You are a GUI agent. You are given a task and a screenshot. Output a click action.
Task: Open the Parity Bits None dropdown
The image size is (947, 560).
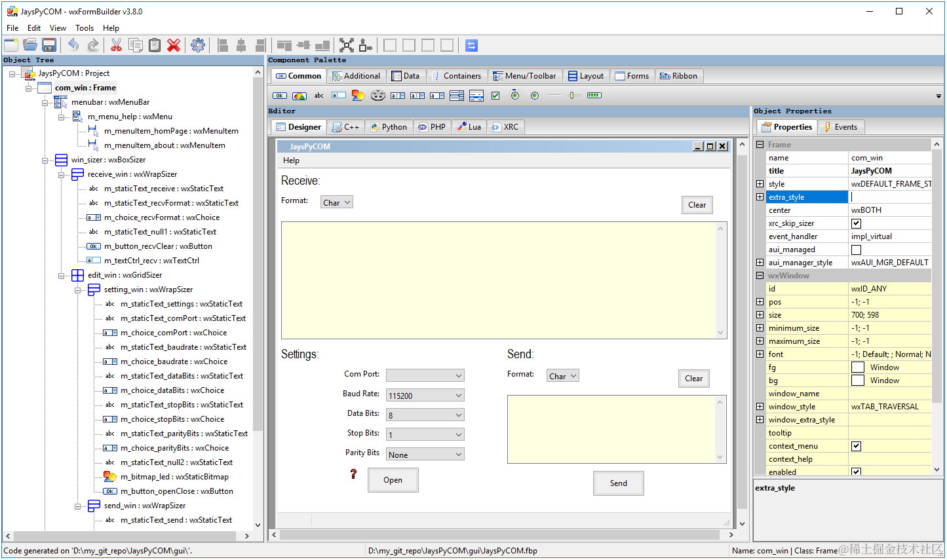tap(425, 454)
